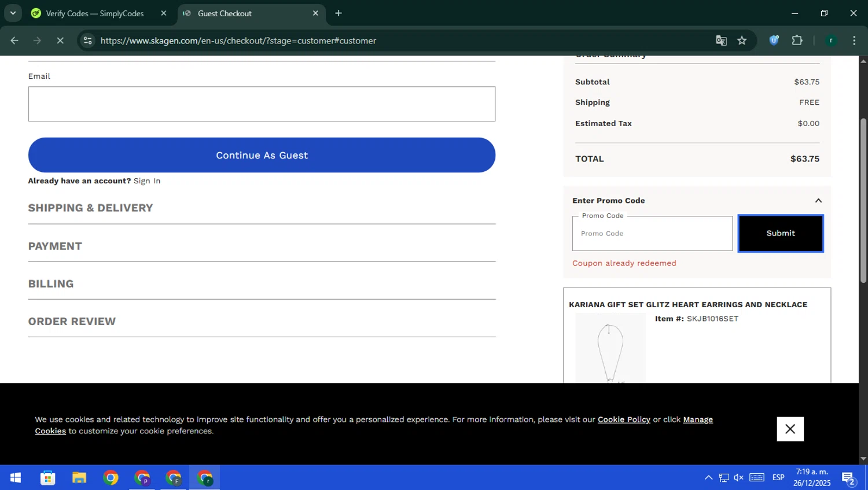This screenshot has height=490, width=868.
Task: Open Kariana Gift Set product title
Action: (688, 305)
